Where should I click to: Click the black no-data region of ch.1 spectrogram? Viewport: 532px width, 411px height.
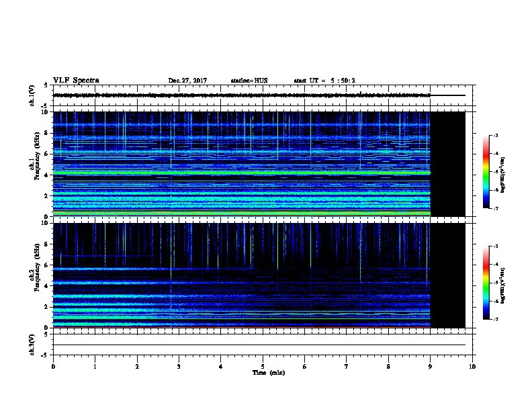(448, 164)
